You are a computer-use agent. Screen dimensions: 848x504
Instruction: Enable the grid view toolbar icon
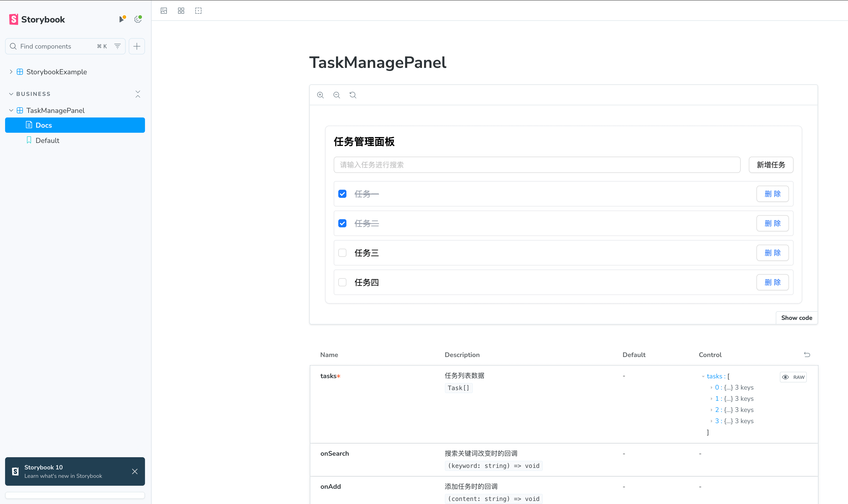(181, 11)
